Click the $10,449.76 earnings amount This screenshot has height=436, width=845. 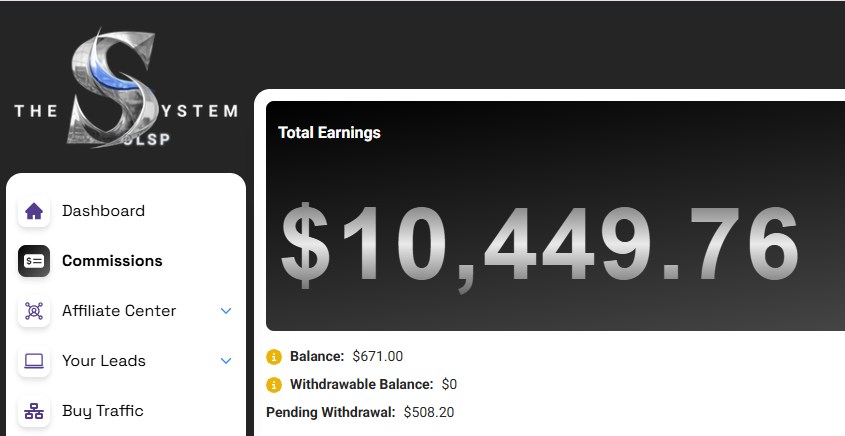(x=540, y=245)
